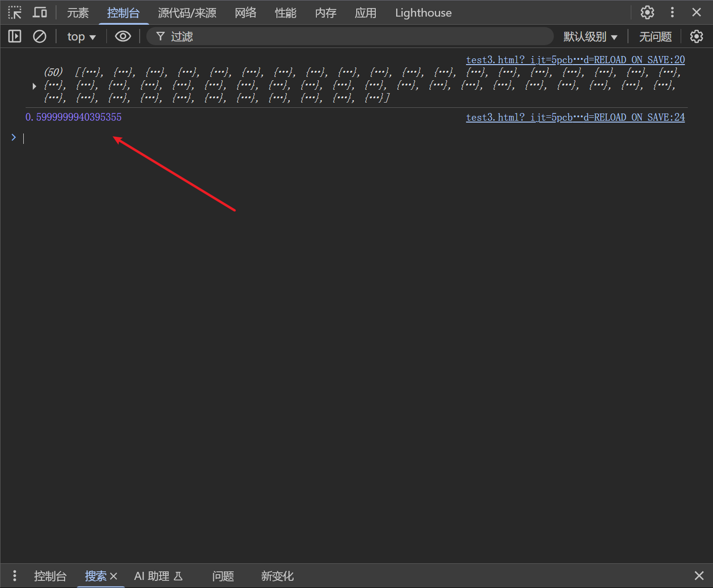Create a live expression with eye icon
Screen dimensions: 713x588
pos(123,37)
